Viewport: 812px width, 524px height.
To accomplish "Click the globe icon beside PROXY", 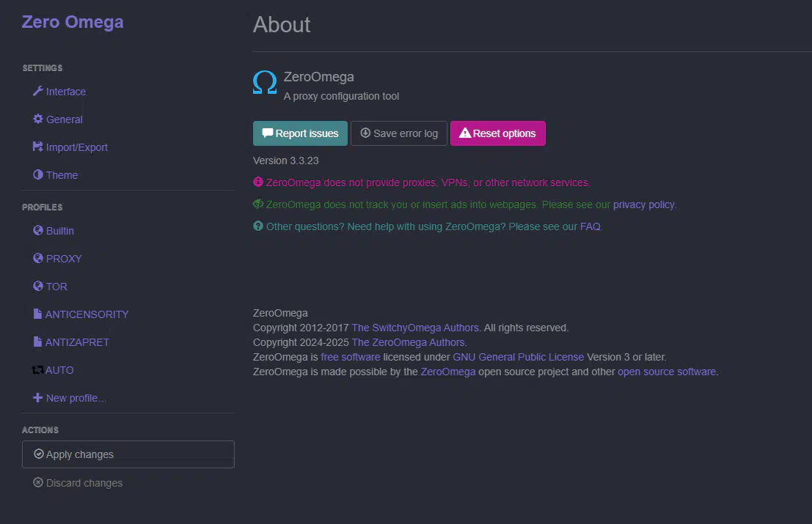I will tap(38, 258).
